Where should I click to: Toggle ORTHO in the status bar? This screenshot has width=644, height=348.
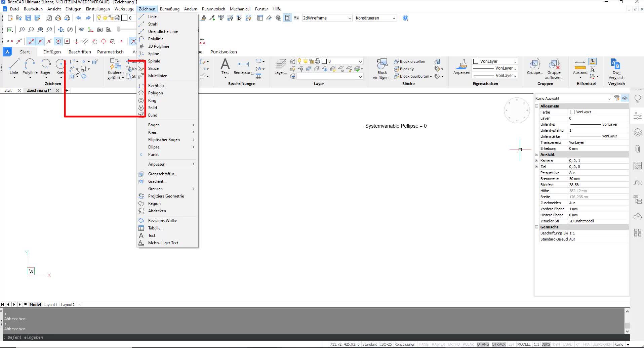(x=454, y=344)
